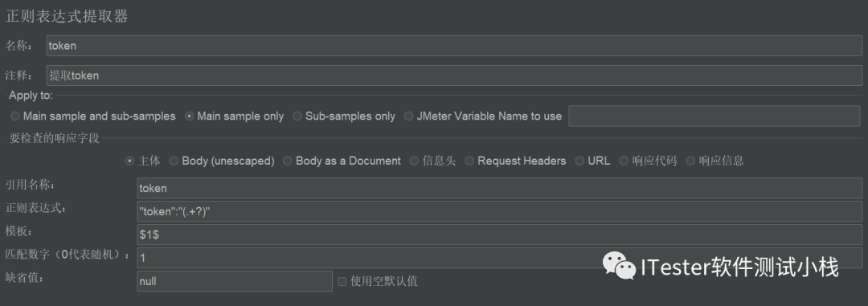This screenshot has width=868, height=306.
Task: Click the 缺省值 field containing null
Action: [x=235, y=281]
